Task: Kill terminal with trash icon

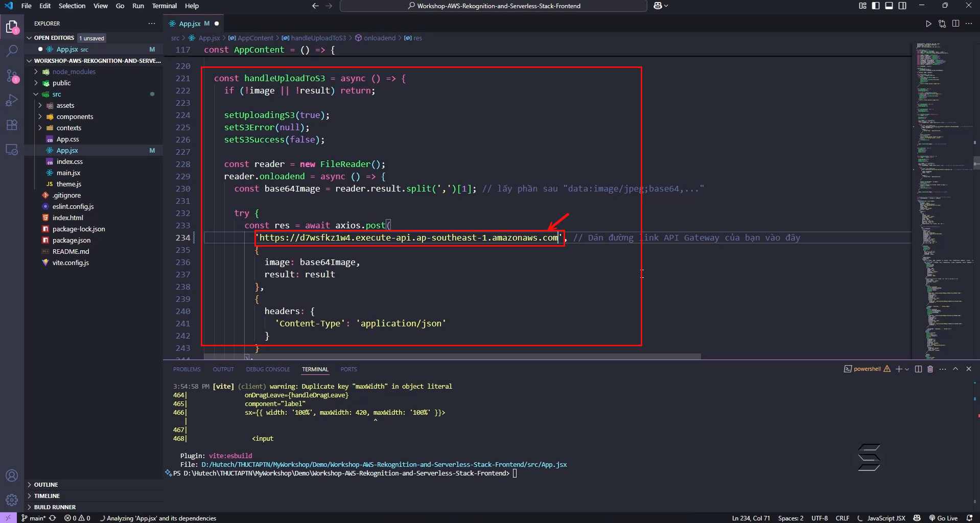Action: coord(930,369)
